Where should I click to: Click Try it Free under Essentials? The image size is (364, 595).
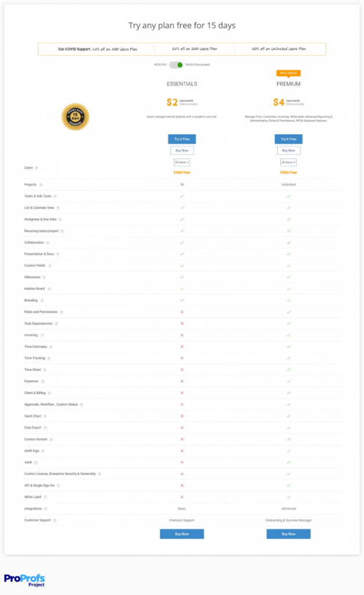coord(182,139)
